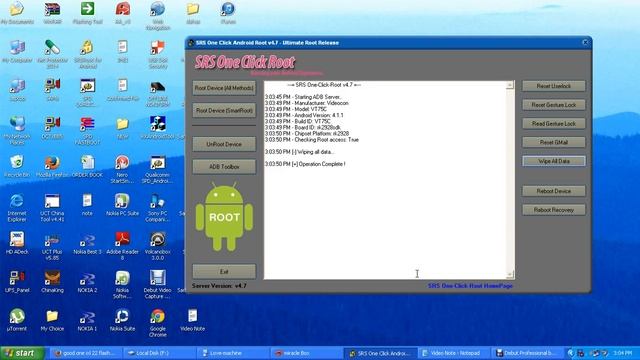640x360 pixels.
Task: Switch to the Debut Professional taskbar item
Action: coord(527,353)
